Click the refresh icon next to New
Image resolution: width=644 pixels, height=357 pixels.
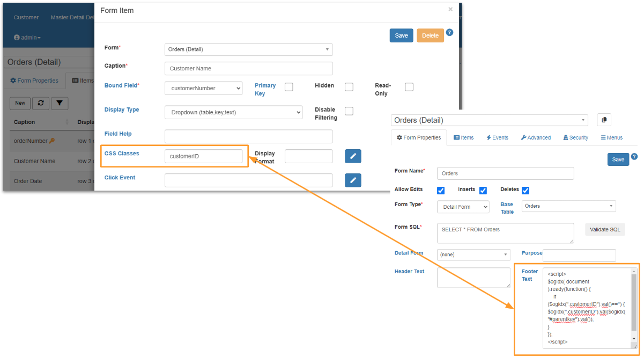coord(41,103)
